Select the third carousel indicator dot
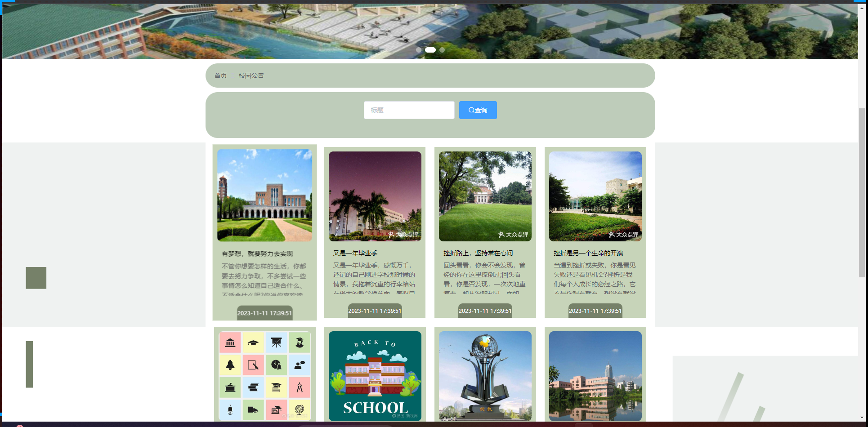The image size is (868, 427). pyautogui.click(x=442, y=50)
